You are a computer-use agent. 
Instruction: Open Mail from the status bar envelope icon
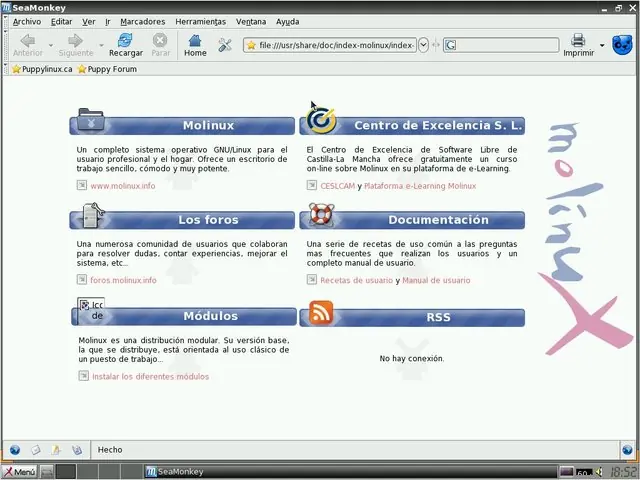click(36, 450)
